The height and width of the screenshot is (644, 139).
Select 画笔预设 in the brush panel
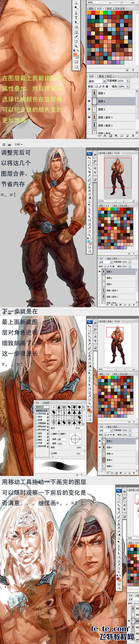coord(42,407)
